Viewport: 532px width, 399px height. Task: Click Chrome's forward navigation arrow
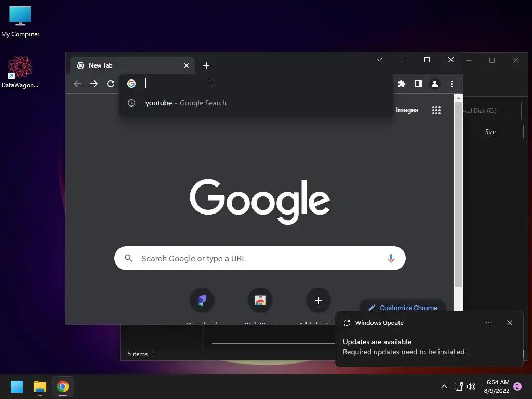94,84
